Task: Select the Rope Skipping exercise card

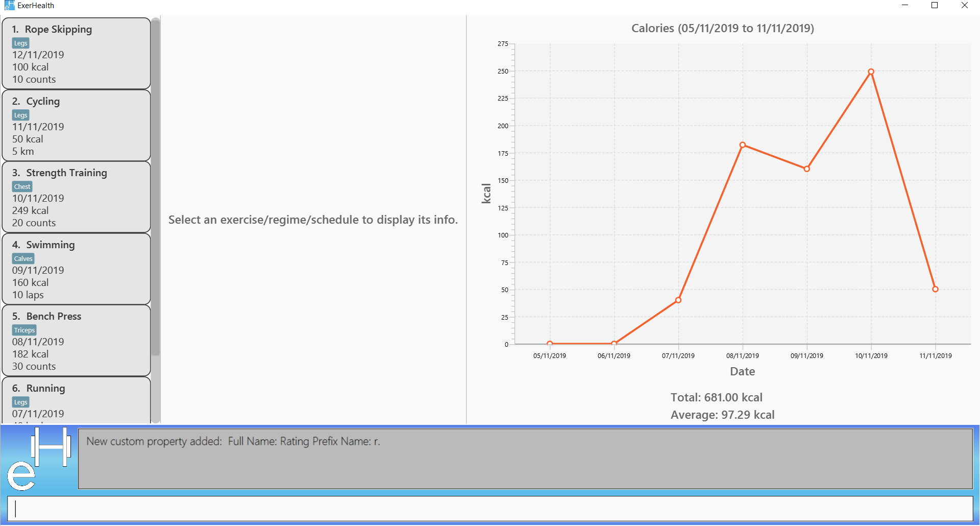Action: 77,54
